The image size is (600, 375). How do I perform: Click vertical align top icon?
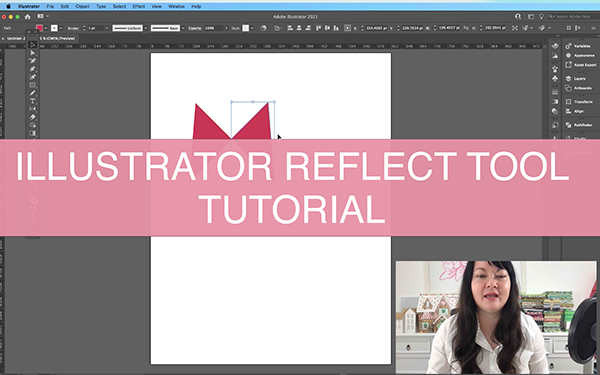point(318,28)
